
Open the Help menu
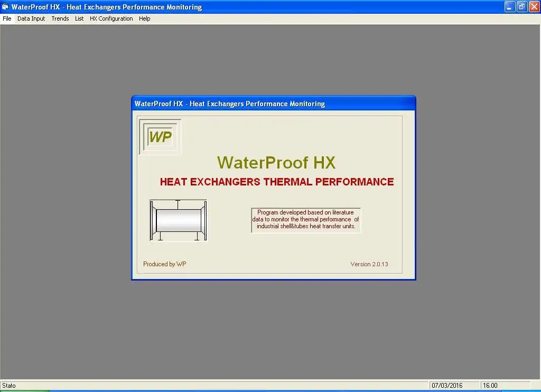pyautogui.click(x=145, y=18)
